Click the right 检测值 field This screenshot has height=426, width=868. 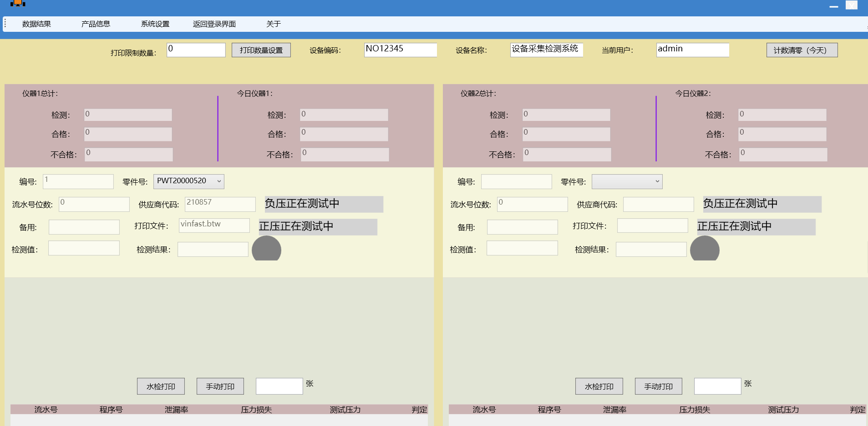click(523, 248)
